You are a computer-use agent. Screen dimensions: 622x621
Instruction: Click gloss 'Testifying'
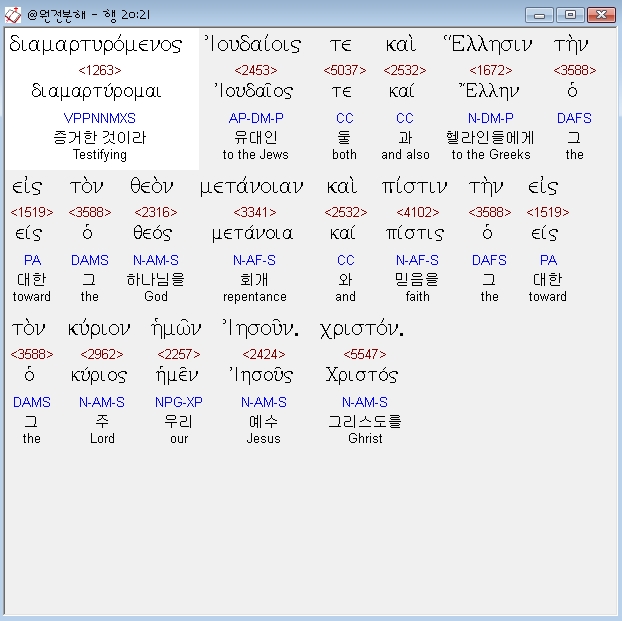(x=100, y=154)
